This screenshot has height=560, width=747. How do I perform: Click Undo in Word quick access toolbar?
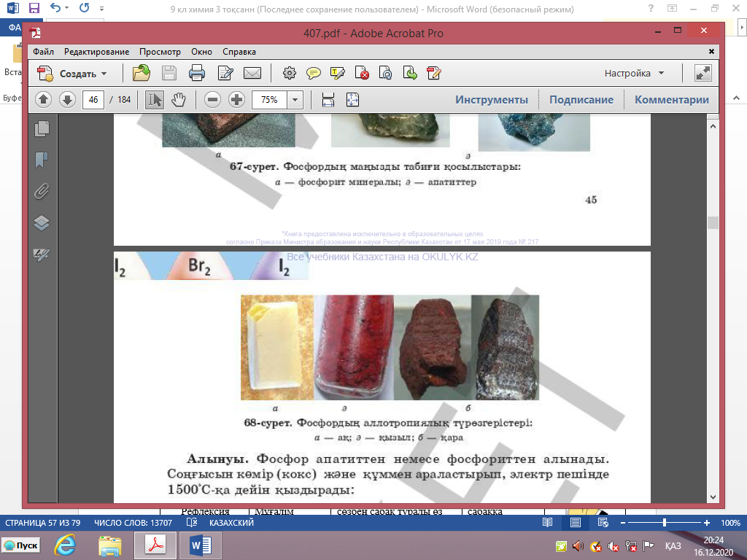(55, 8)
